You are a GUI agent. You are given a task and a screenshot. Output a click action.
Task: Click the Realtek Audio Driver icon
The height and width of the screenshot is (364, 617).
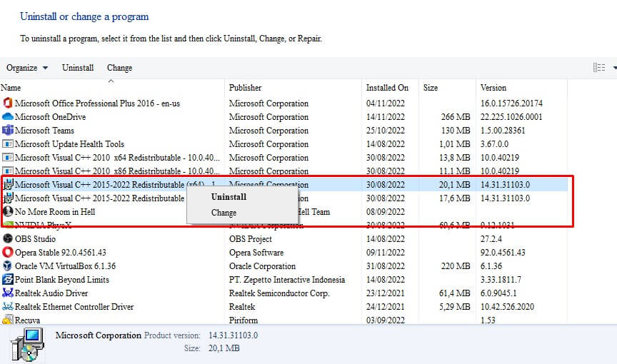pyautogui.click(x=8, y=293)
